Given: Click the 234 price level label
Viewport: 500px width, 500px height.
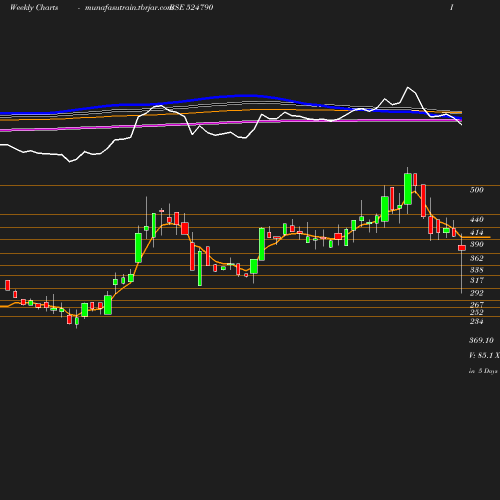Looking at the screenshot, I should pyautogui.click(x=477, y=321).
